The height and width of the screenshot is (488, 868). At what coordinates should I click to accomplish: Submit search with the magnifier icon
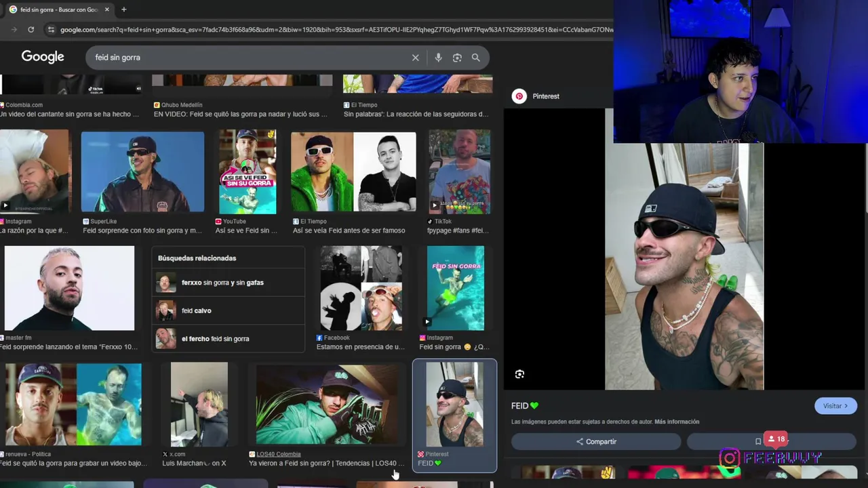coord(476,58)
